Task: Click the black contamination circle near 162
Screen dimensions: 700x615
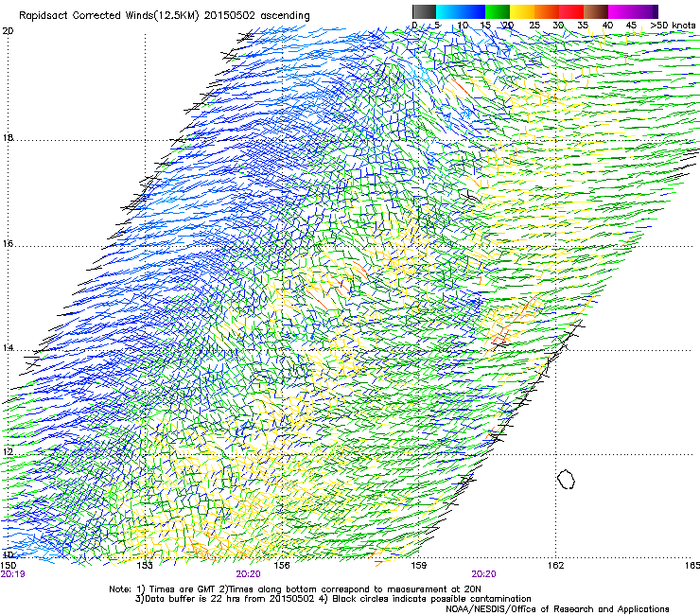Action: pyautogui.click(x=566, y=479)
